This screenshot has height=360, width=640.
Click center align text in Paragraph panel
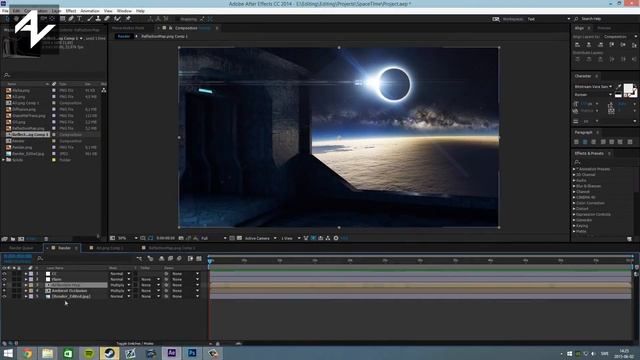(x=585, y=142)
